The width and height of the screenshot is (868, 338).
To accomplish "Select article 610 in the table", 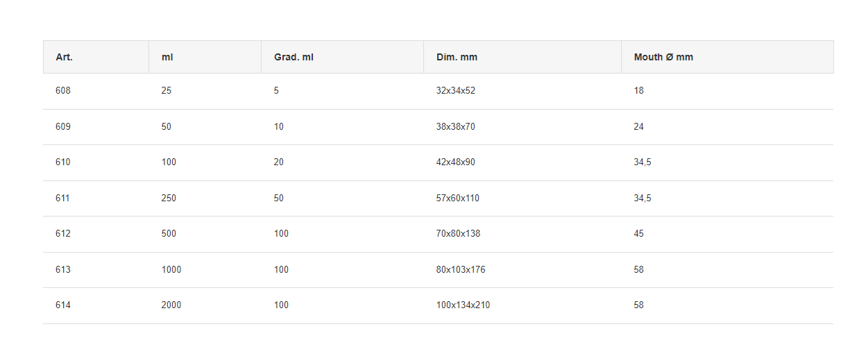I will pyautogui.click(x=63, y=162).
